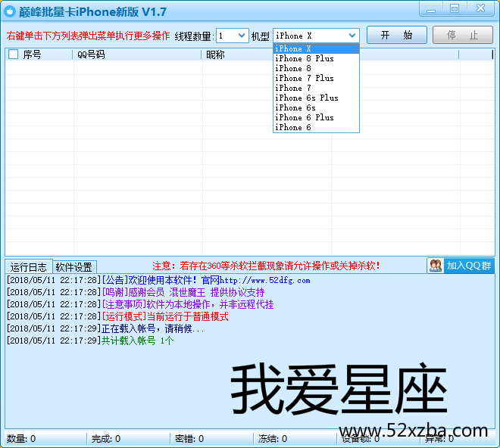Toggle the select-all checkbox in header

click(x=13, y=54)
